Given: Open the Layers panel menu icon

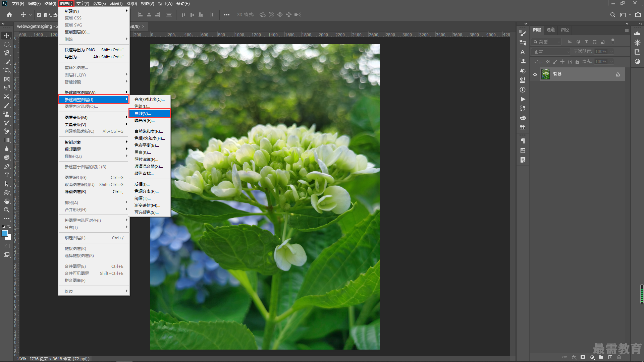Looking at the screenshot, I should click(627, 30).
